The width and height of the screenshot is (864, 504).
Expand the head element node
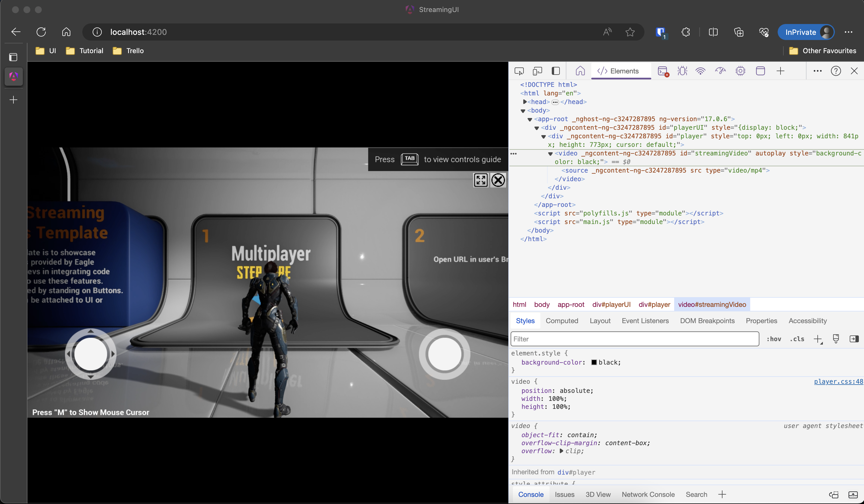tap(524, 102)
